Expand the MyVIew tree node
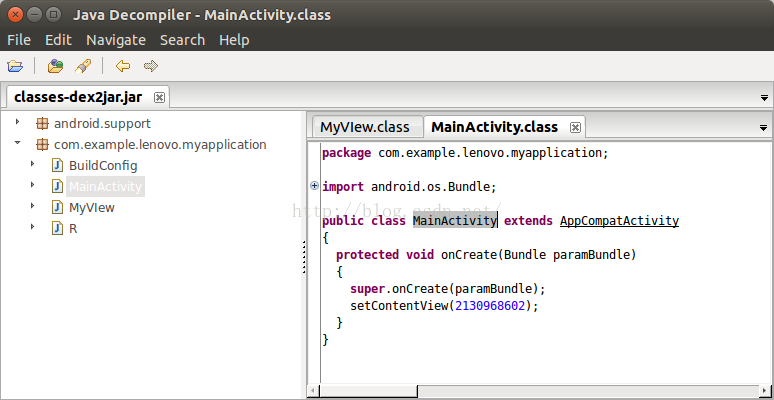Screen dimensions: 774x400 [x=33, y=205]
